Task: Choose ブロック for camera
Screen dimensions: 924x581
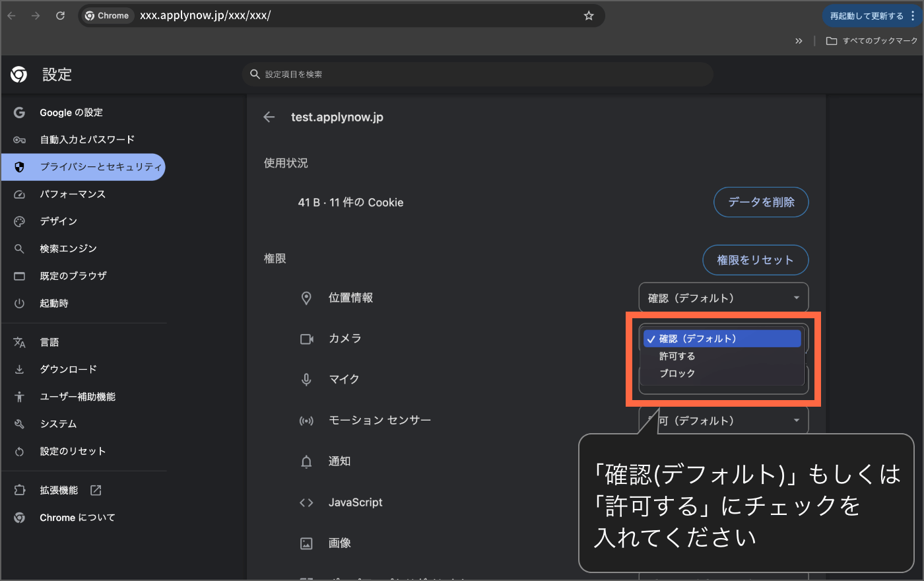Action: tap(723, 373)
